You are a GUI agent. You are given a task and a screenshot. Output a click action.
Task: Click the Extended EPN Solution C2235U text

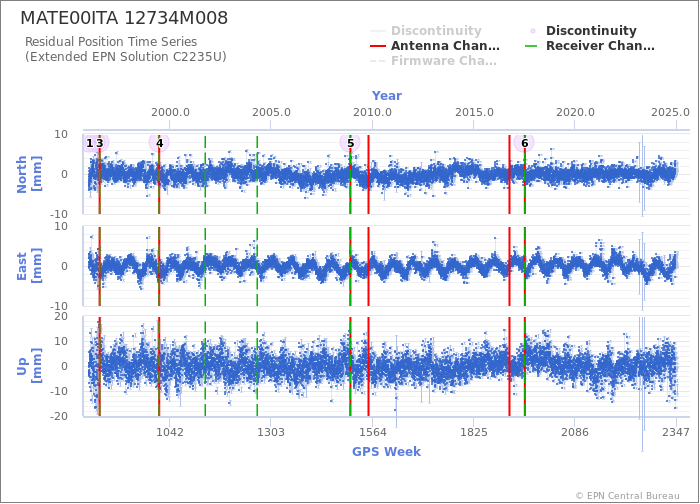click(x=125, y=57)
